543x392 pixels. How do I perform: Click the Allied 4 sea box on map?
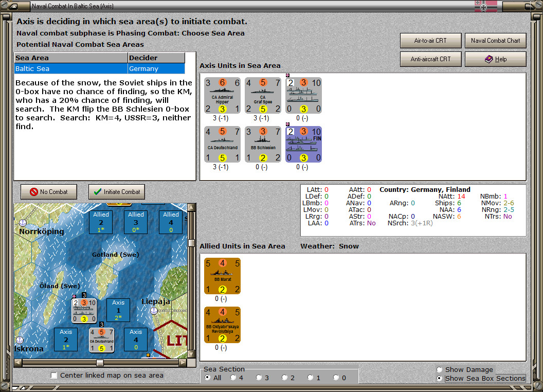(171, 222)
